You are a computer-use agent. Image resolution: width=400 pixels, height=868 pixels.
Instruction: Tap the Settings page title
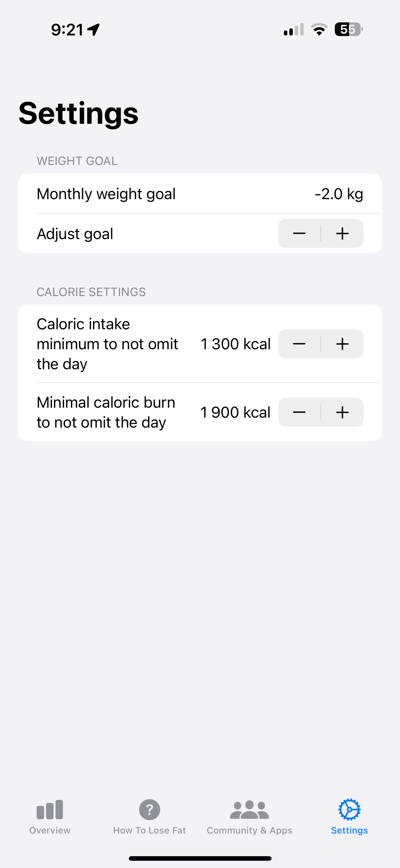coord(78,113)
